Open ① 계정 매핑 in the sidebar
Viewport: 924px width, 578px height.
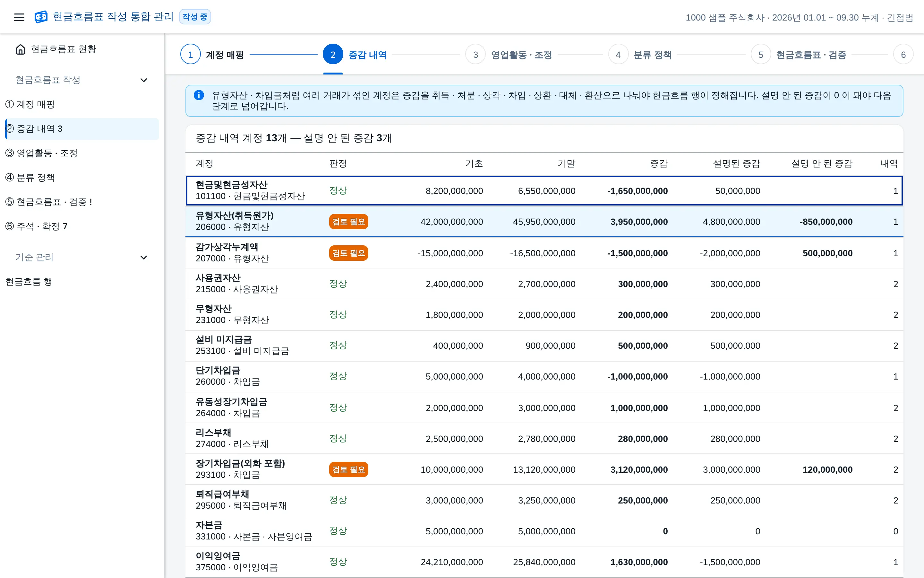click(x=82, y=104)
